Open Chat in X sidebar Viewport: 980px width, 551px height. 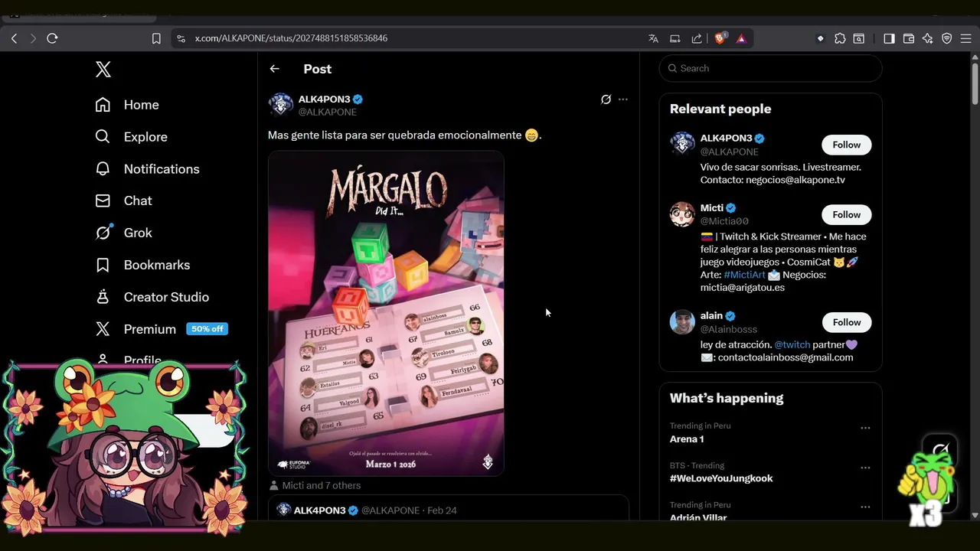[x=123, y=201]
